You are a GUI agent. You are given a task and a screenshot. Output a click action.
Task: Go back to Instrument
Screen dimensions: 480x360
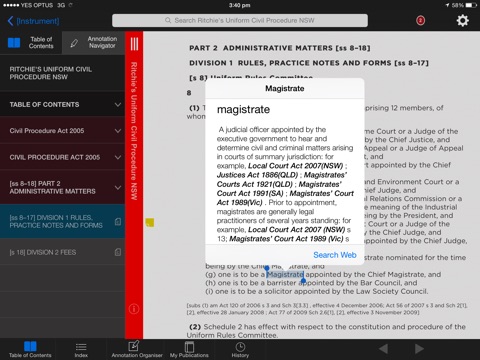click(x=33, y=21)
